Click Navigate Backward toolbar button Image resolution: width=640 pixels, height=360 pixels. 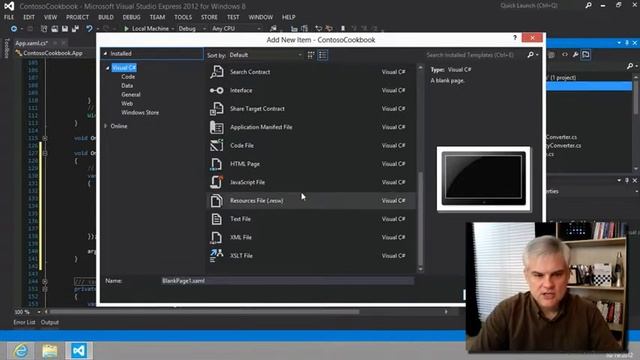[x=14, y=29]
